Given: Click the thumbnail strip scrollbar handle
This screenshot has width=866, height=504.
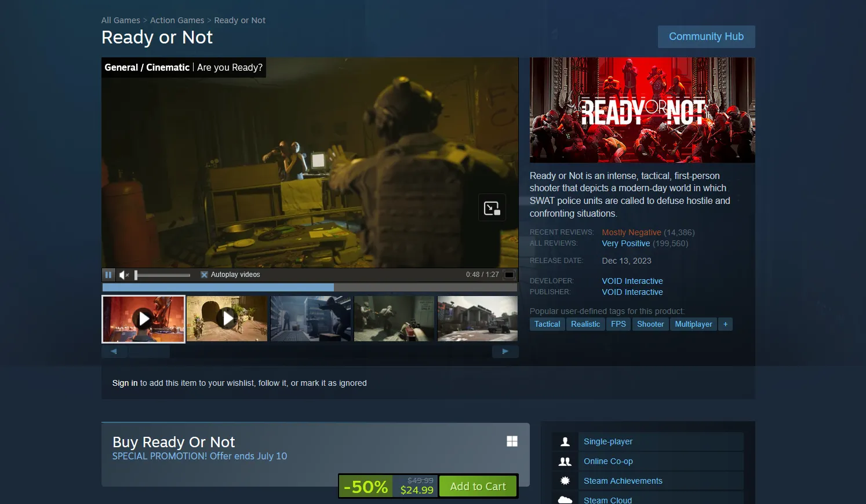Looking at the screenshot, I should click(x=149, y=351).
